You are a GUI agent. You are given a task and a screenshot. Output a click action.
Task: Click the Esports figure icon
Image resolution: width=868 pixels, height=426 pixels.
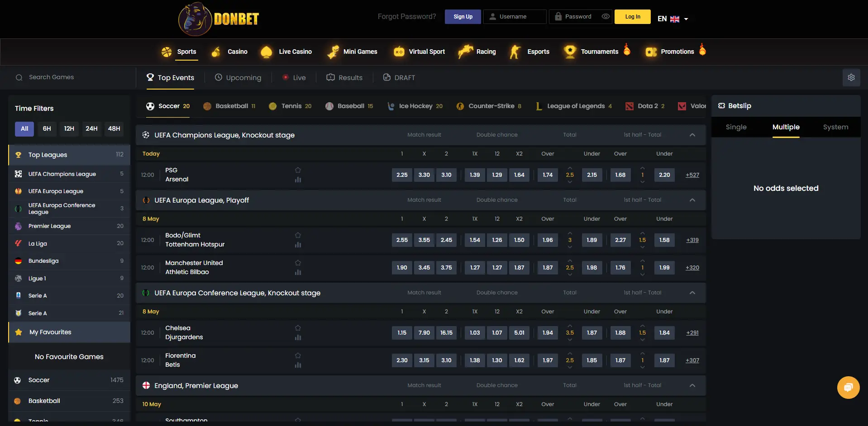pyautogui.click(x=515, y=52)
